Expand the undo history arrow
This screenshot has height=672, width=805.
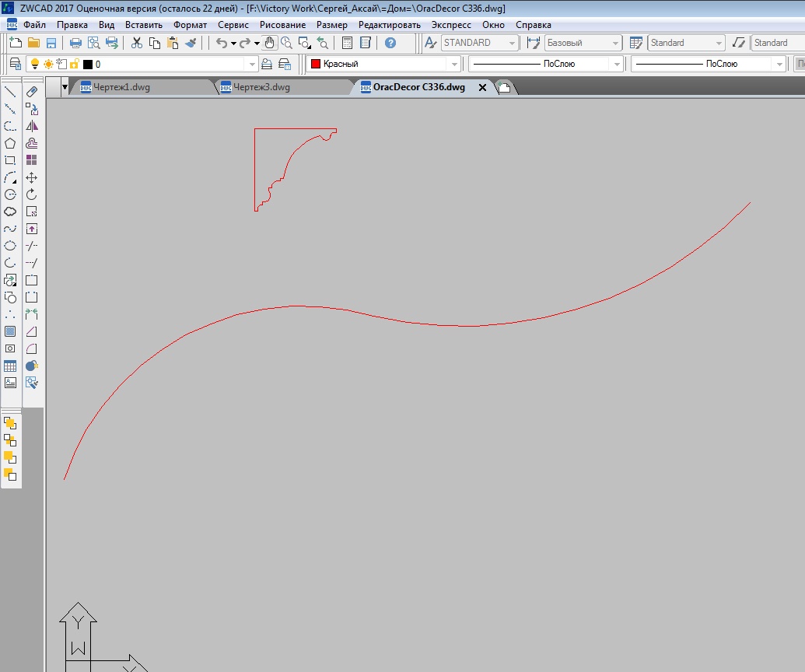point(233,44)
